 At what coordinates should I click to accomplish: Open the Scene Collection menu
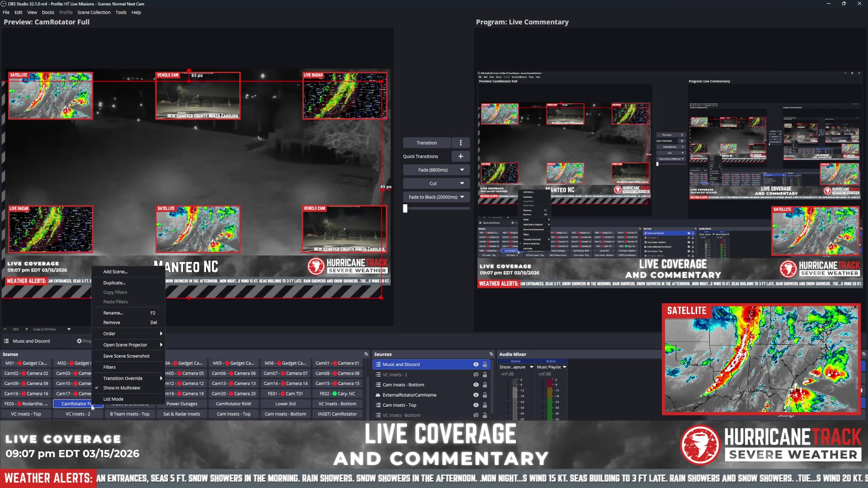point(94,13)
